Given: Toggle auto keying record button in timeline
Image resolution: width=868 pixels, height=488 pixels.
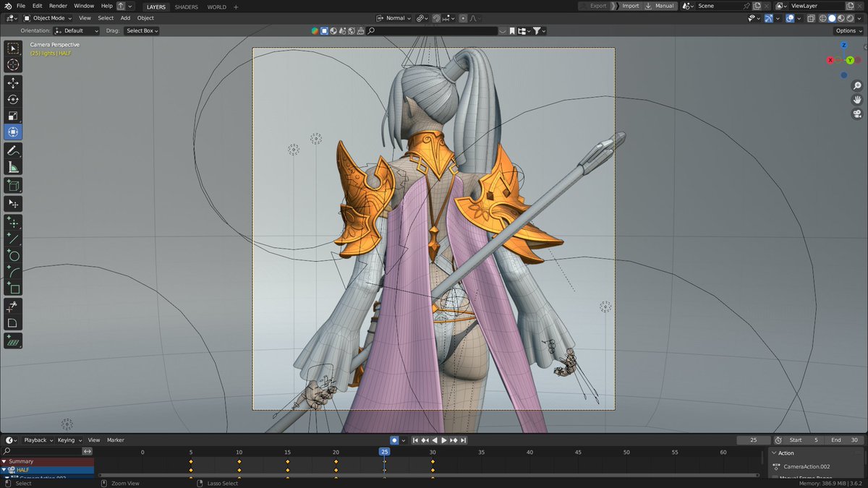Looking at the screenshot, I should [394, 440].
